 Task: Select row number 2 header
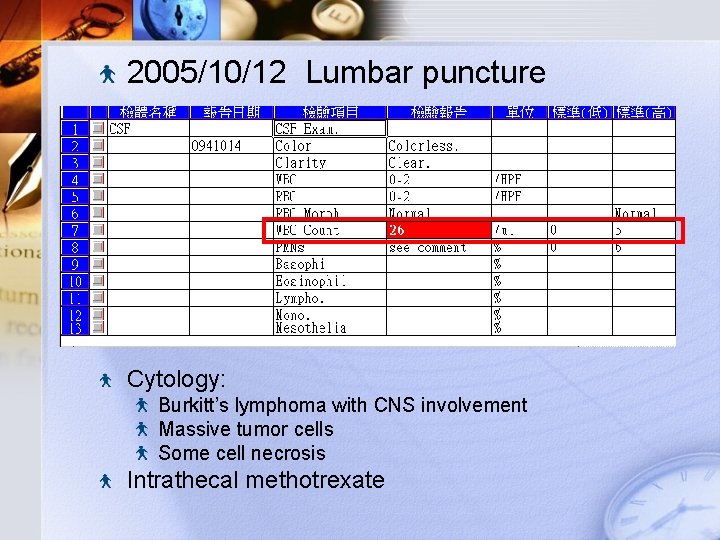(75, 146)
